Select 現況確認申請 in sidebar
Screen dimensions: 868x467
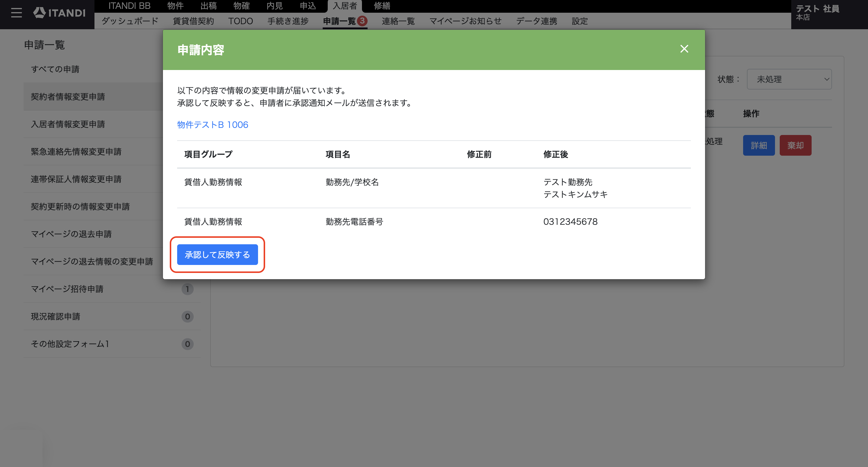pyautogui.click(x=112, y=317)
